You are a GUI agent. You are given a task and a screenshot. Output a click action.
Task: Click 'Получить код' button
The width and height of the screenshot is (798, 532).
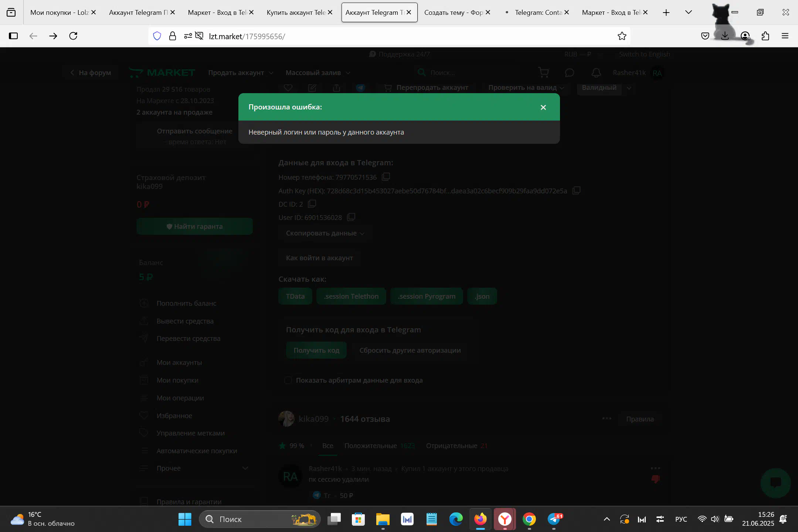[316, 350]
